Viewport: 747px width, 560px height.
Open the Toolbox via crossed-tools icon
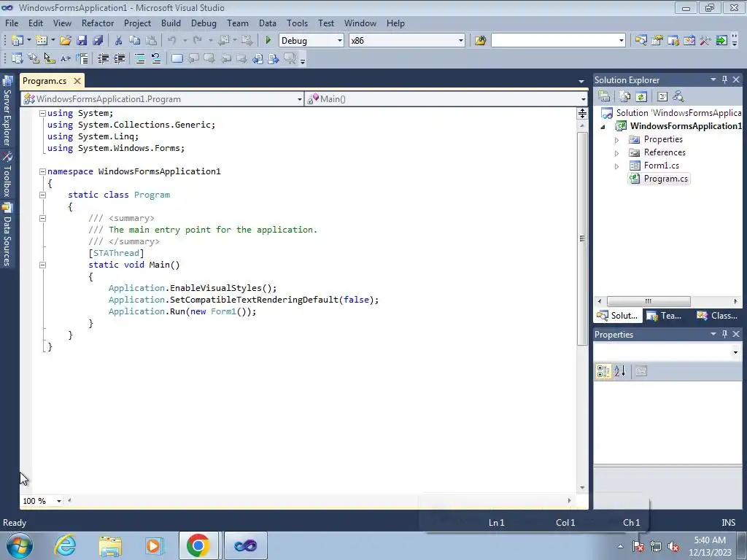[705, 41]
